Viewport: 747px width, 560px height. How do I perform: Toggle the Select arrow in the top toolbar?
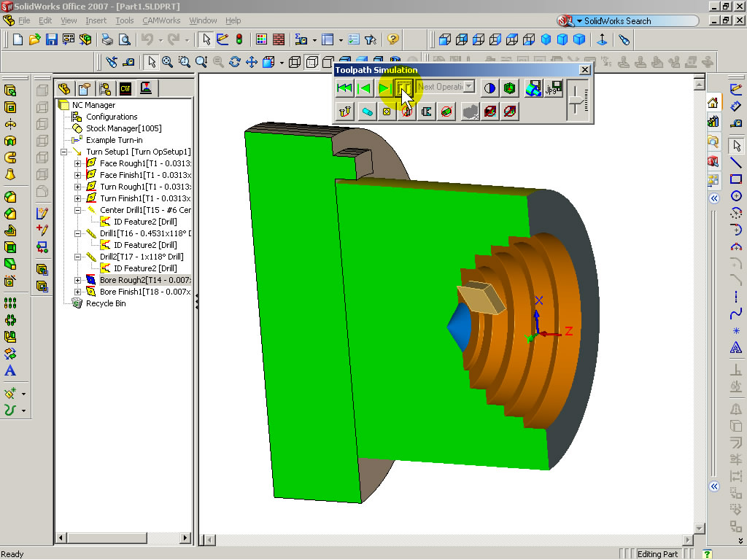[206, 39]
